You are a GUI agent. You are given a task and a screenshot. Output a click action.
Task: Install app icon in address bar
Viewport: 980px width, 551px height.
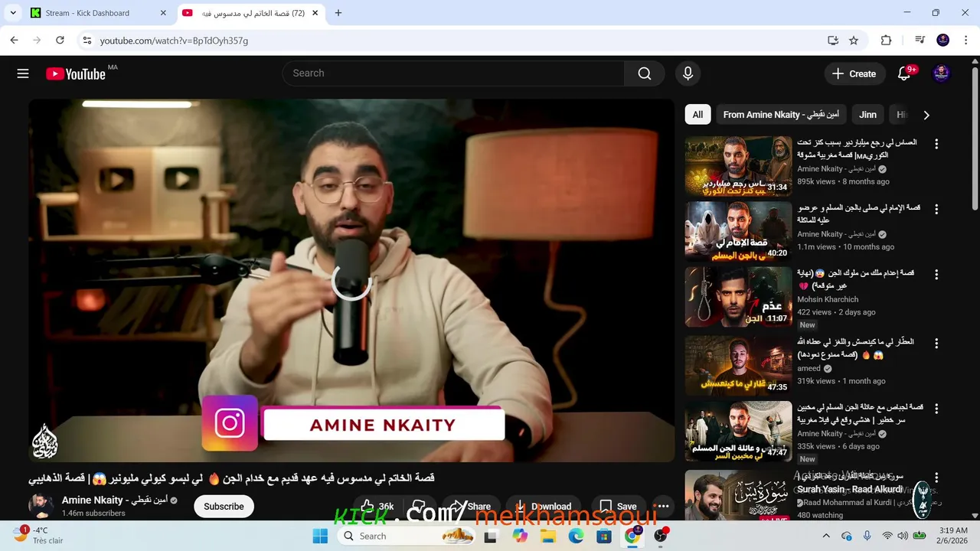pyautogui.click(x=833, y=41)
